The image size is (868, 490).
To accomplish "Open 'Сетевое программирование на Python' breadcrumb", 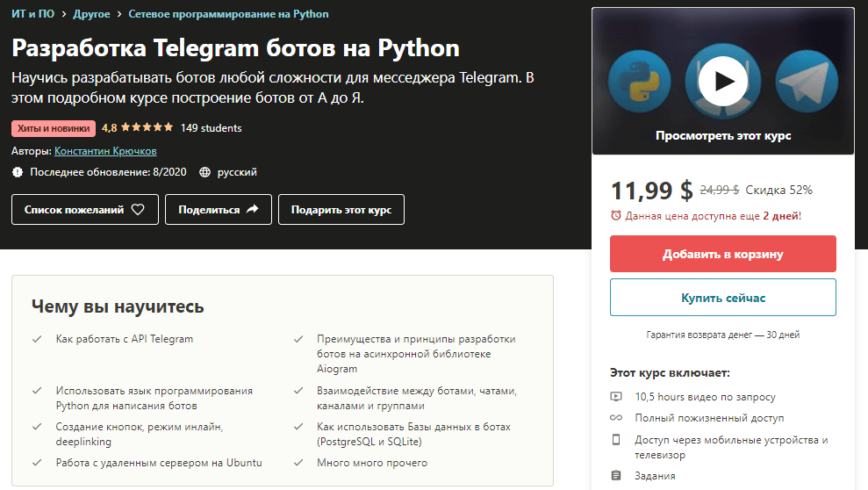I will (x=228, y=14).
